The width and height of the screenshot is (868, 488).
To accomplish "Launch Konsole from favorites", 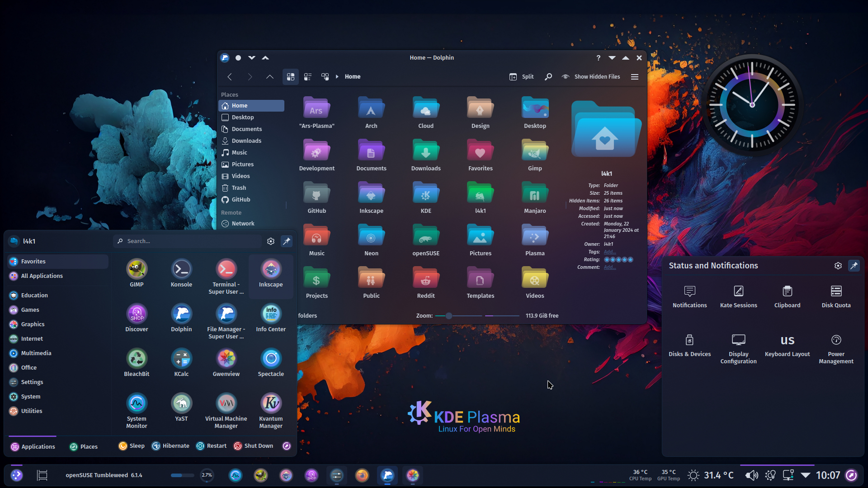I will tap(181, 269).
